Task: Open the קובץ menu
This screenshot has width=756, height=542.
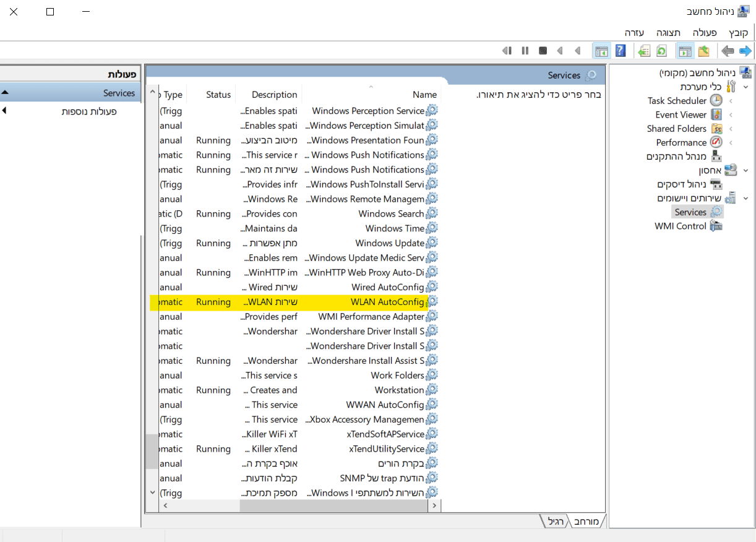Action: click(x=738, y=33)
